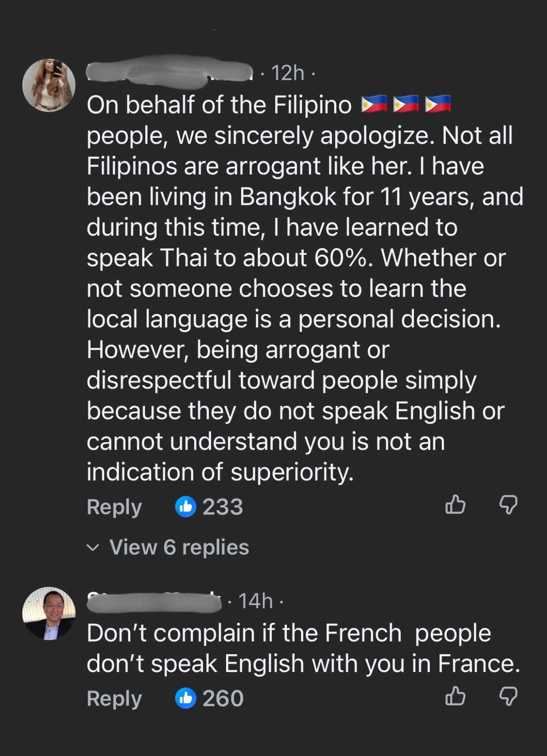Tap the Philippine flag emojis in the comment
The width and height of the screenshot is (547, 756).
pos(406,104)
